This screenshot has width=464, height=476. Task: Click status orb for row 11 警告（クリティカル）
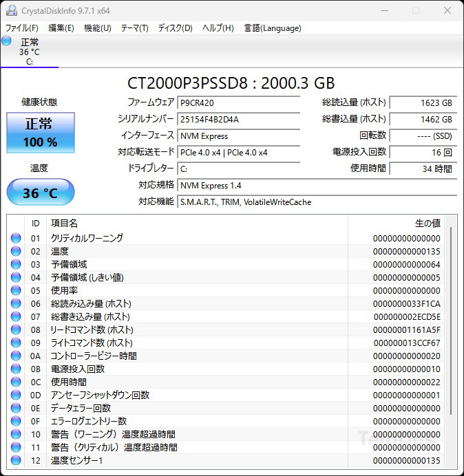pos(16,447)
